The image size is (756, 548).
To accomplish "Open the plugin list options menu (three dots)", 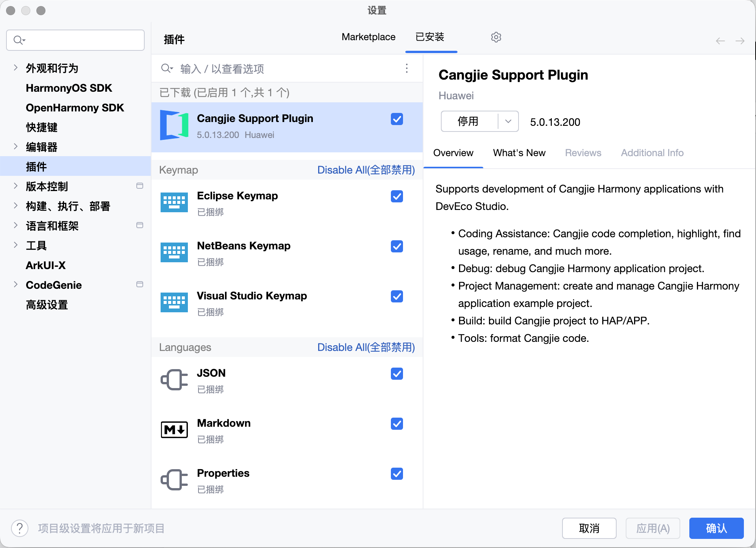I will [x=407, y=68].
